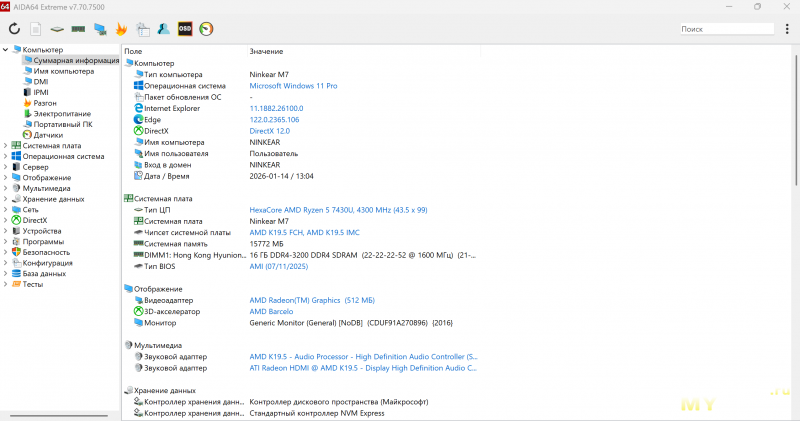
Task: Click the user contact toolbar icon
Action: [163, 29]
